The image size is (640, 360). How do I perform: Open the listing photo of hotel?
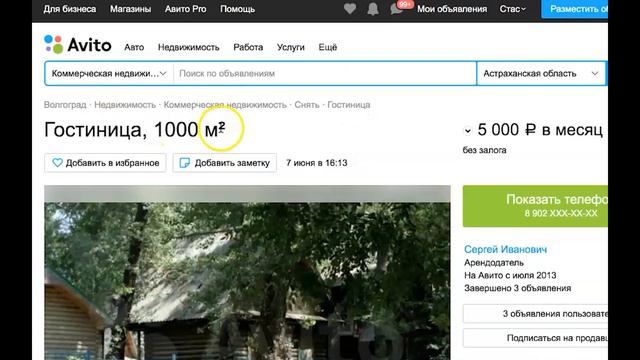[x=247, y=273]
